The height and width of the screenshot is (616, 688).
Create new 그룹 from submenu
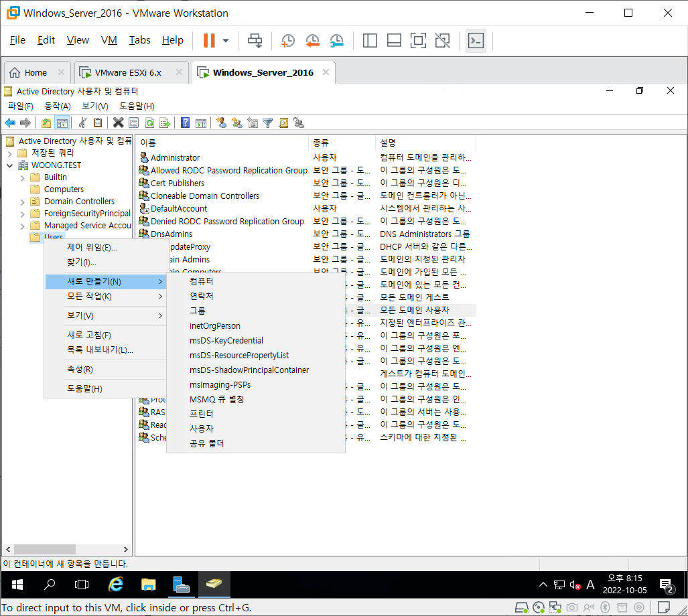pyautogui.click(x=256, y=311)
